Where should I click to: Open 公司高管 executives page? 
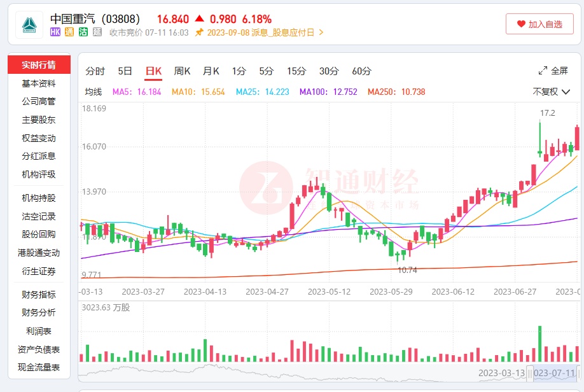39,101
